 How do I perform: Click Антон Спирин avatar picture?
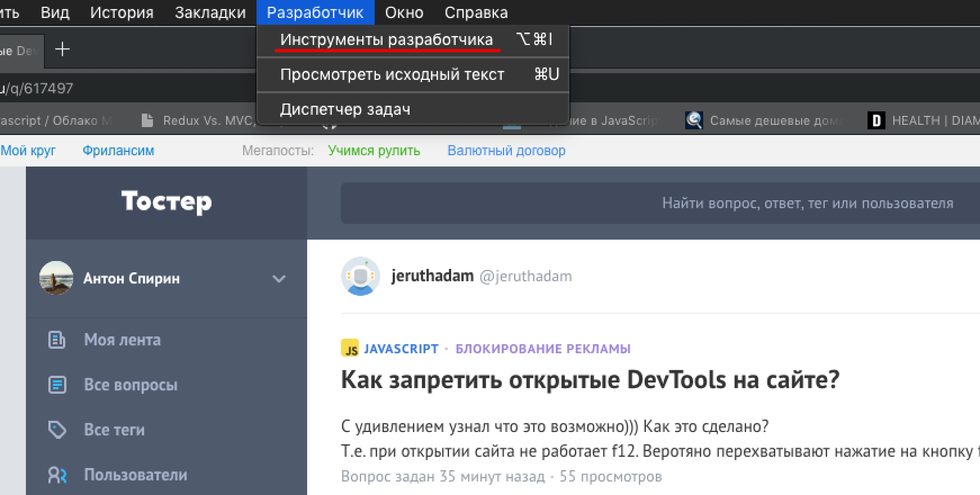coord(56,278)
